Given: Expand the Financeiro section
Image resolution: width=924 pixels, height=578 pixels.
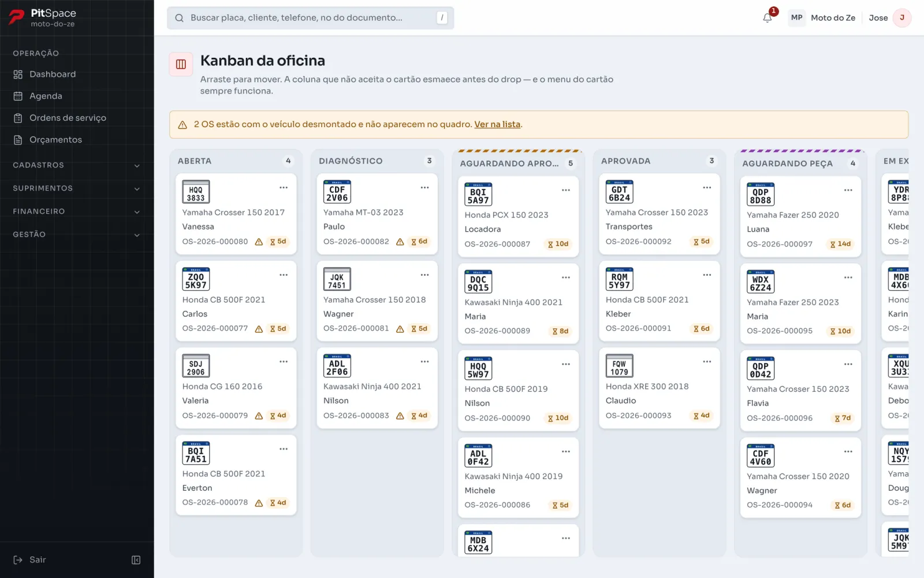Looking at the screenshot, I should [x=77, y=212].
